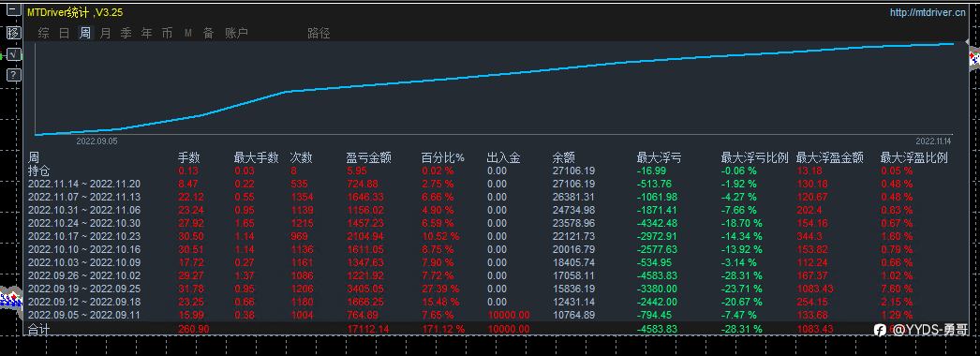Click chart start date 2022.09.05
This screenshot has width=980, height=356.
tap(97, 141)
